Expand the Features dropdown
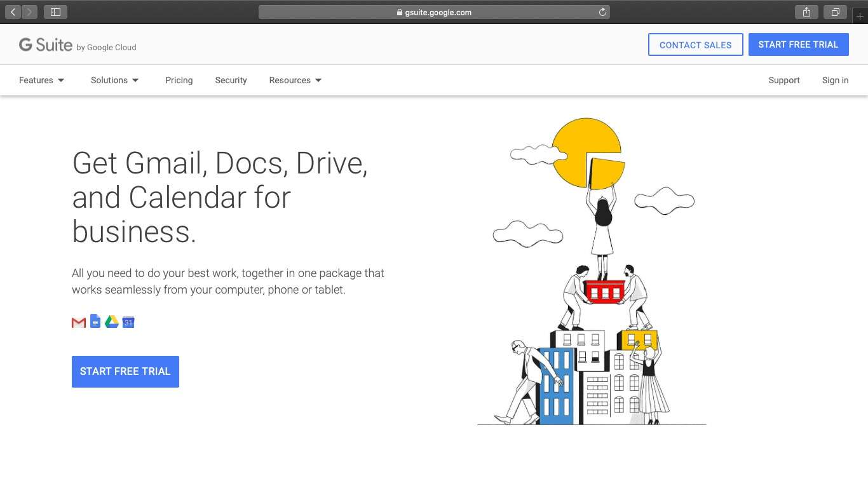This screenshot has height=488, width=868. click(41, 80)
